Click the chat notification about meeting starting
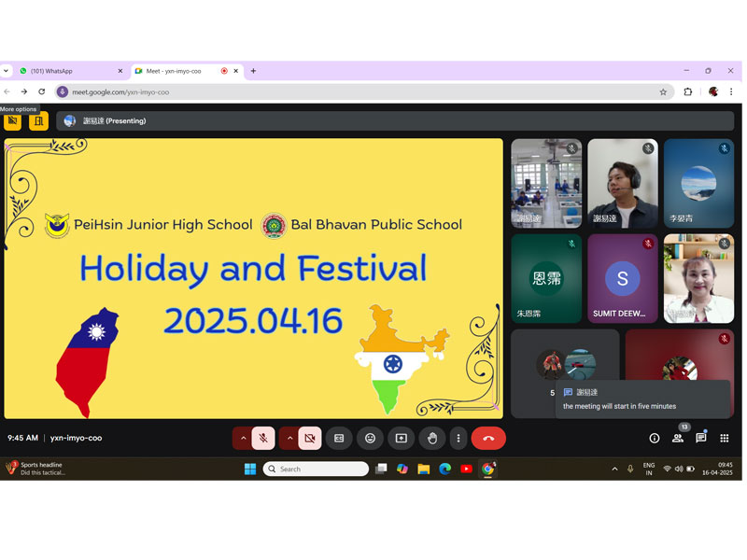This screenshot has height=560, width=747. pyautogui.click(x=642, y=399)
